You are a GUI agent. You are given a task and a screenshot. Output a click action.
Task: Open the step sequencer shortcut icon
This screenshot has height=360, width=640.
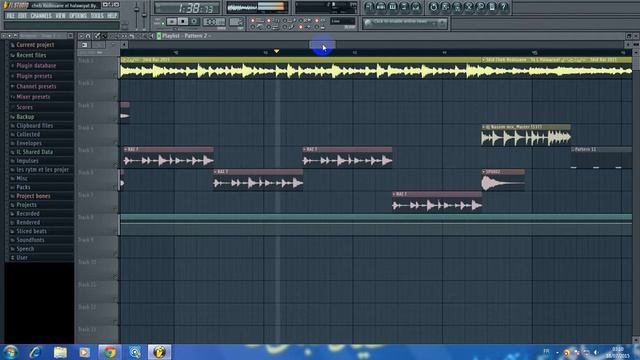click(x=381, y=7)
